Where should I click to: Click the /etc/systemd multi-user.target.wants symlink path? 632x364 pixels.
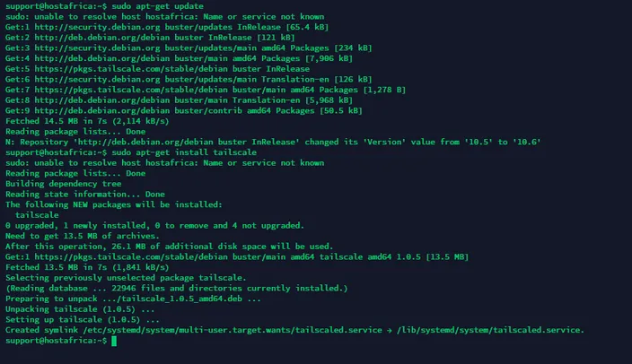click(233, 330)
